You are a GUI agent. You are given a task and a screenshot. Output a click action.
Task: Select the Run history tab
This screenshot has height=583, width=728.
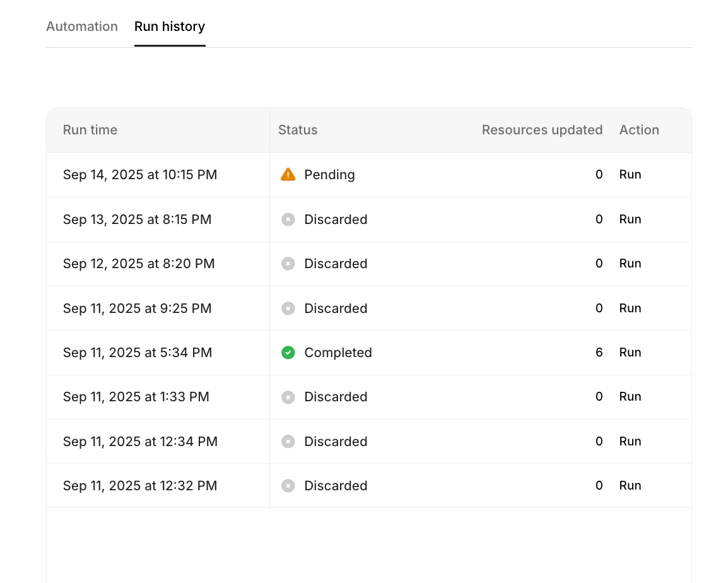coord(170,26)
